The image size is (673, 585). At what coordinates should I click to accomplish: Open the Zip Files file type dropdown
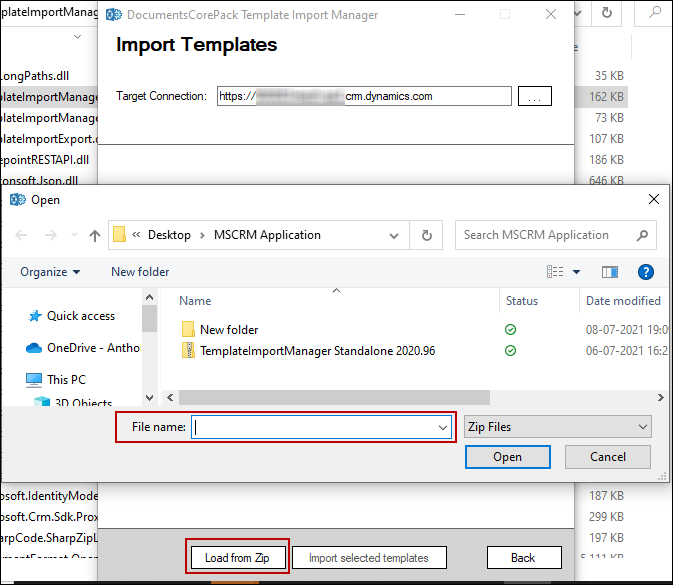click(x=558, y=427)
